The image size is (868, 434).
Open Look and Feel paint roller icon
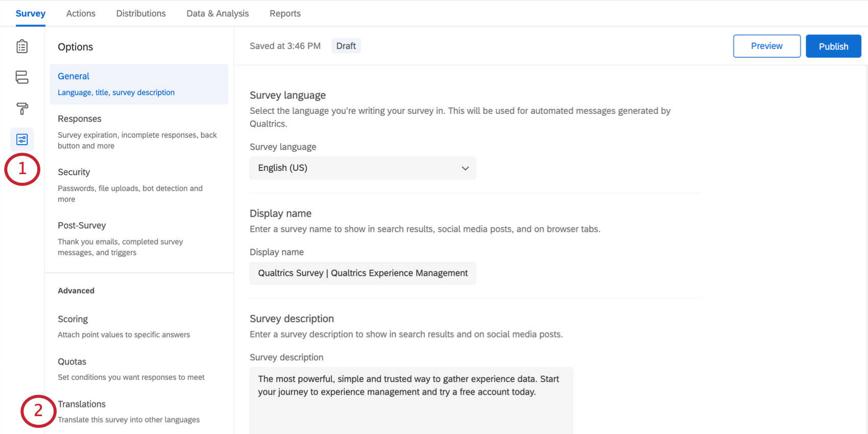pos(22,108)
